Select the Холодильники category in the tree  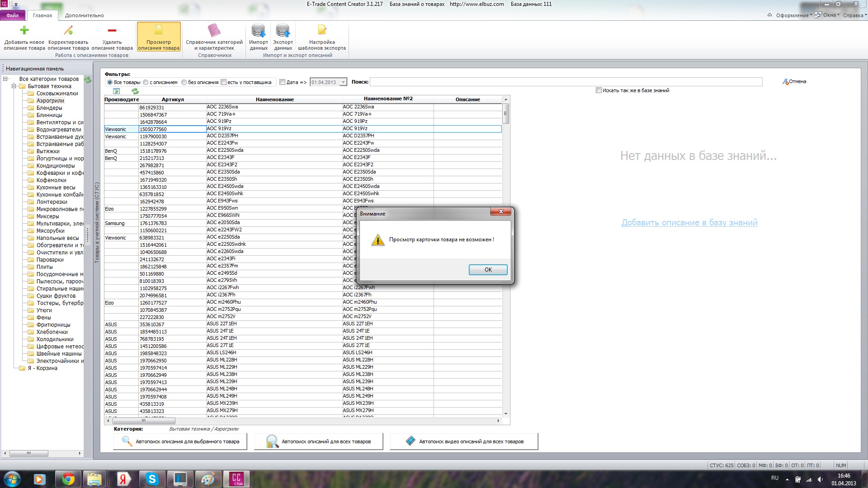[x=55, y=339]
